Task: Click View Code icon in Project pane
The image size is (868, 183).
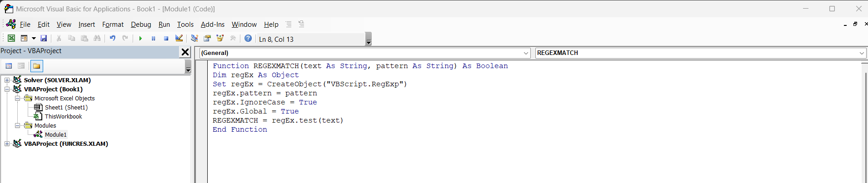Action: 9,66
